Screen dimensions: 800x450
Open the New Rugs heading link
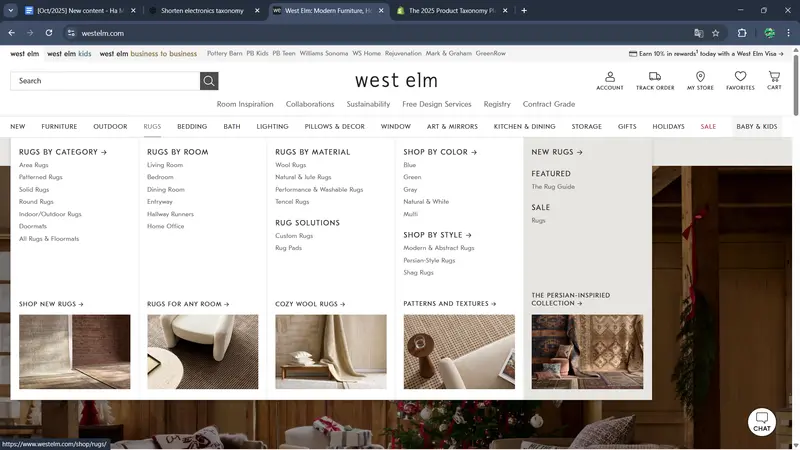point(557,152)
